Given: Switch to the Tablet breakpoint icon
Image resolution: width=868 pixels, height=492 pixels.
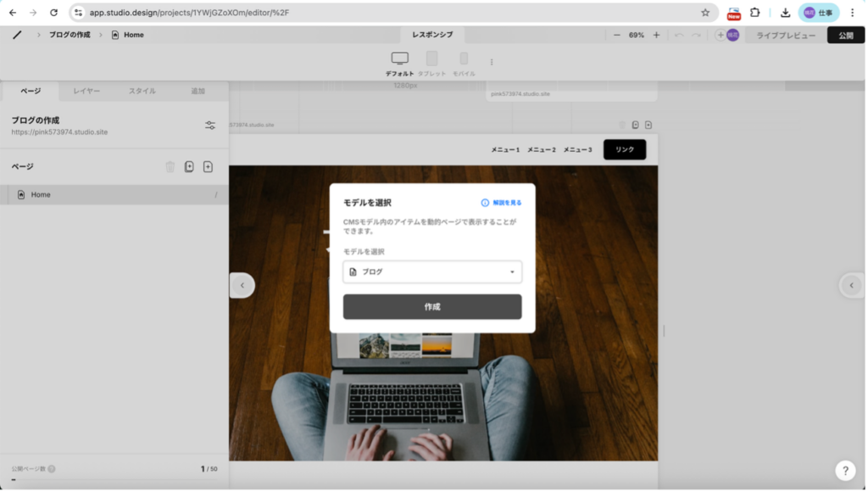Looking at the screenshot, I should click(431, 59).
